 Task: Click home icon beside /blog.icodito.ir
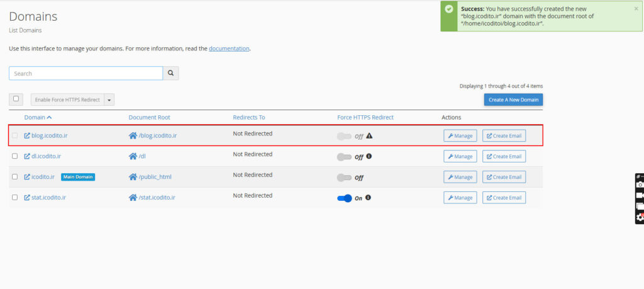tap(133, 135)
